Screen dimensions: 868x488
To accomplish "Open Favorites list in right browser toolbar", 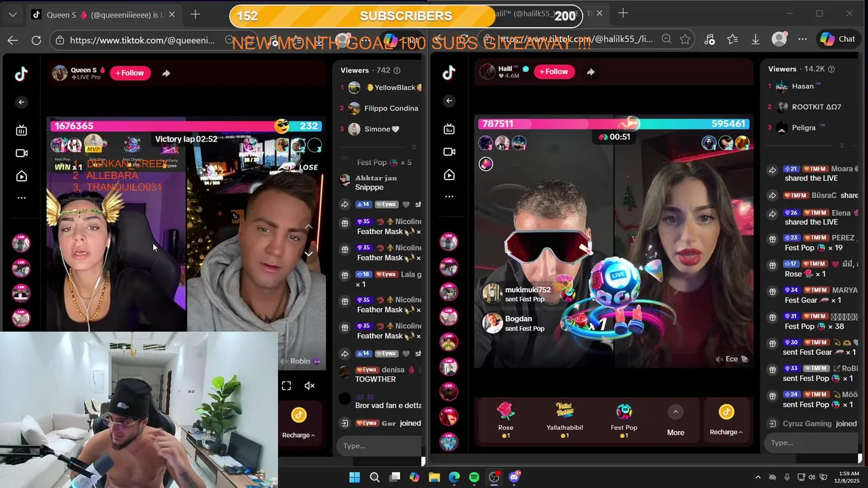I will pyautogui.click(x=732, y=39).
